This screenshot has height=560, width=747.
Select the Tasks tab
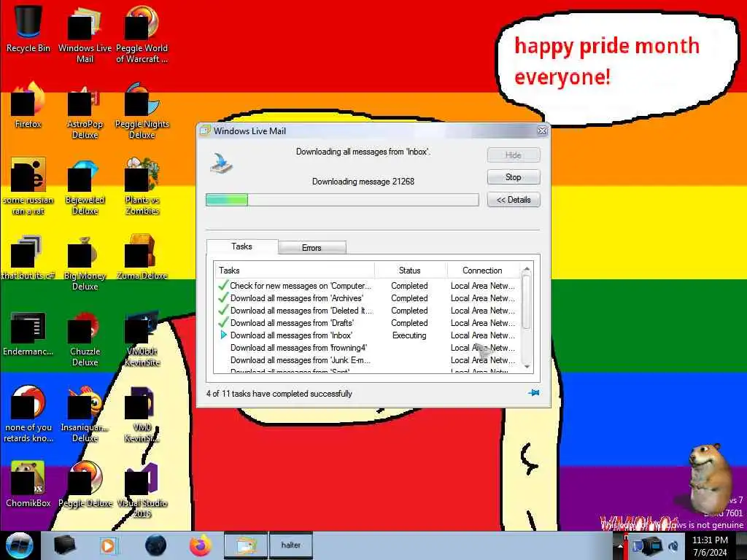point(242,246)
